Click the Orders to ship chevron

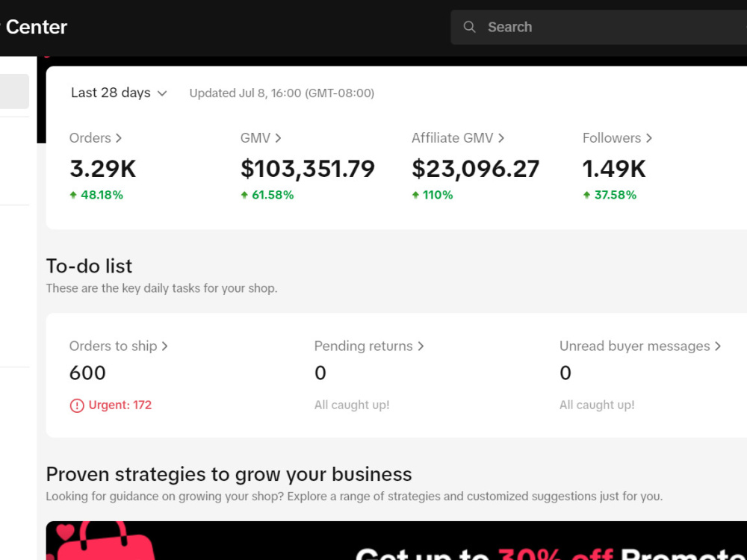pyautogui.click(x=165, y=346)
